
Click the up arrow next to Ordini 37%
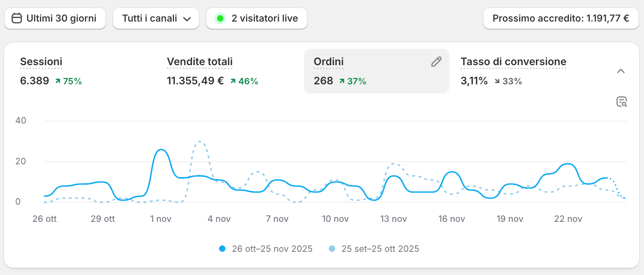(x=342, y=81)
